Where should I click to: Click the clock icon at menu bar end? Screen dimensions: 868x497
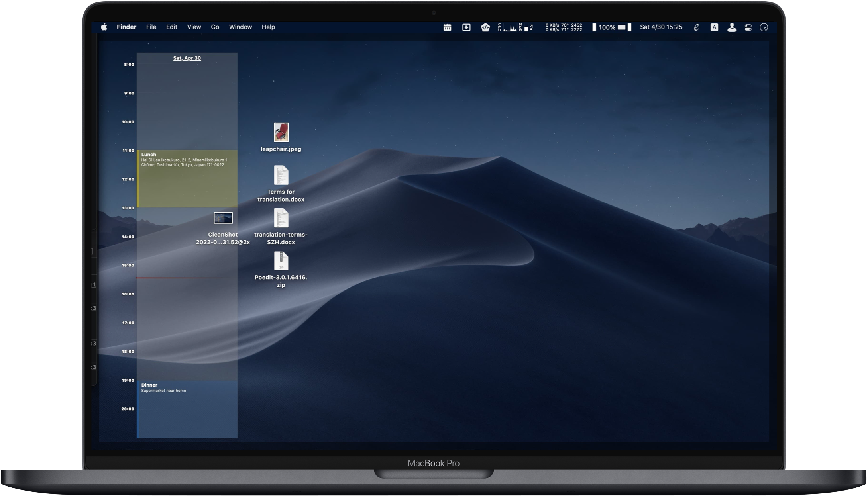tap(764, 27)
